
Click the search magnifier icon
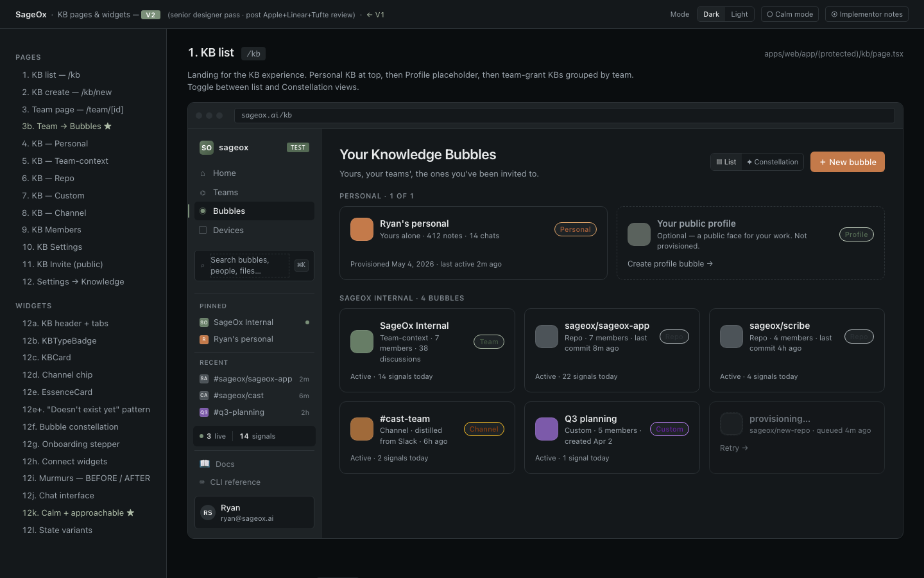(203, 265)
